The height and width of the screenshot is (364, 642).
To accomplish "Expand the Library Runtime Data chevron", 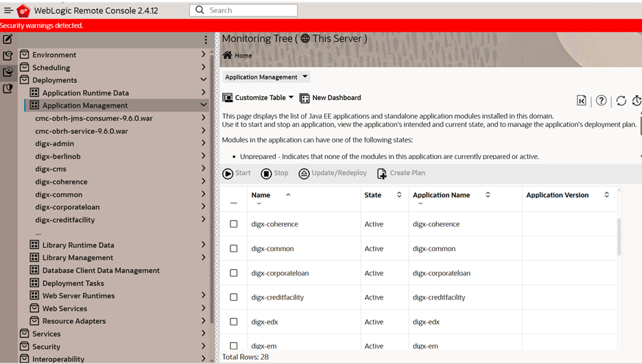I will [204, 244].
